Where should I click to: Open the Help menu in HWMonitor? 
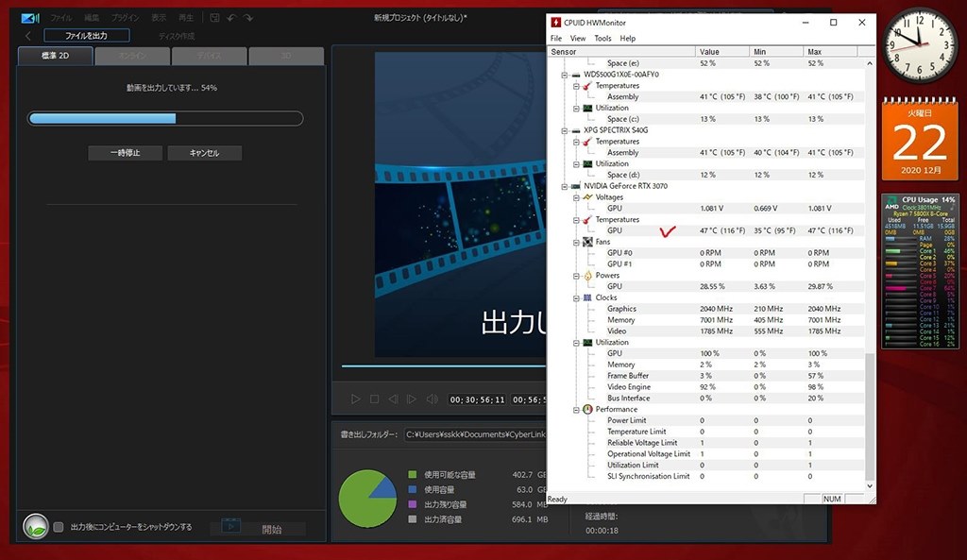[x=628, y=38]
